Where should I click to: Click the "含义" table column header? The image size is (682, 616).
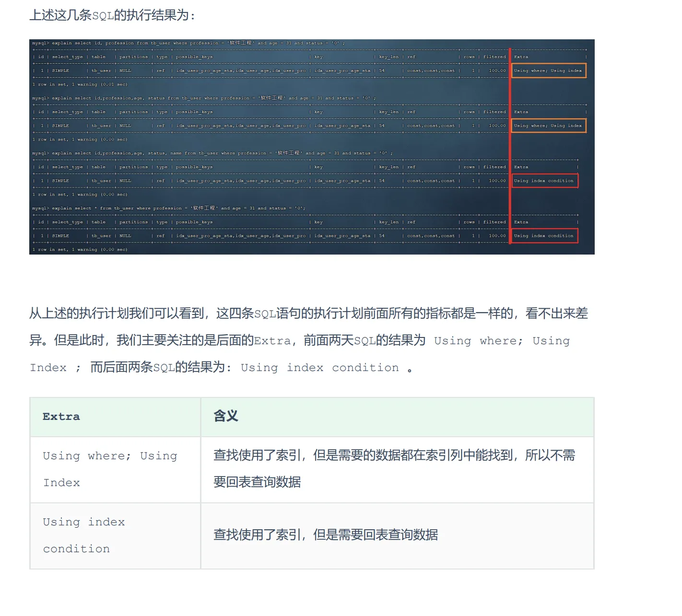(226, 416)
